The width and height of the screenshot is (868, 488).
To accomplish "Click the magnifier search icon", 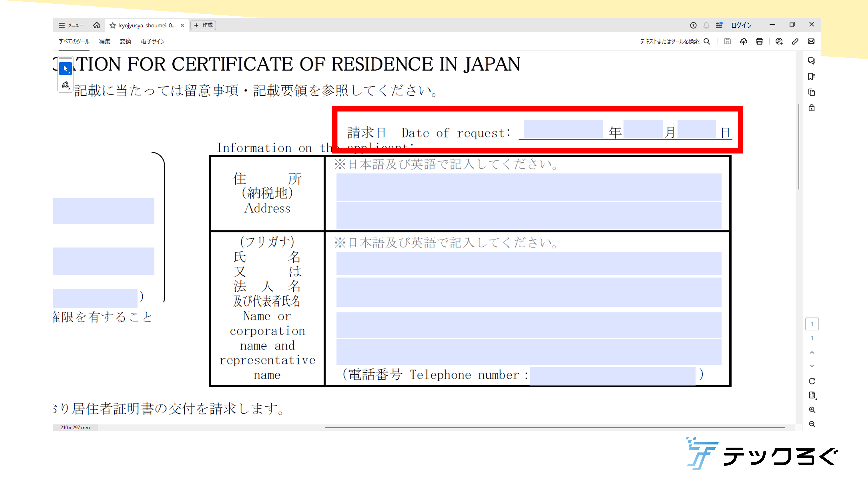I will pyautogui.click(x=707, y=41).
